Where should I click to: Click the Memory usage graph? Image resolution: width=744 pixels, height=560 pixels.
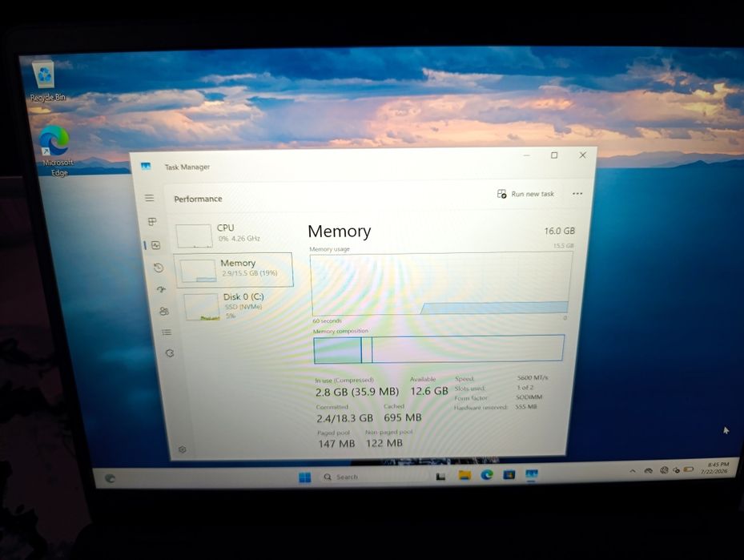440,284
